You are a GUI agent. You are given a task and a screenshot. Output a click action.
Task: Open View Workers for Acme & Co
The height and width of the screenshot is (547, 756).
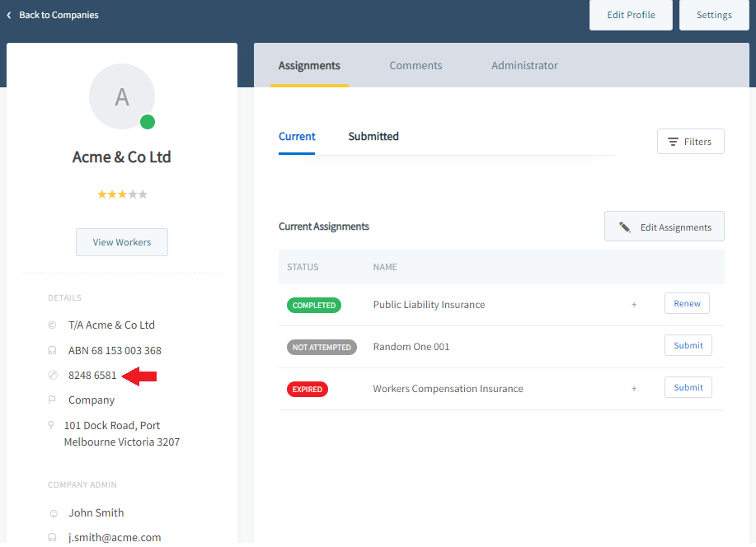pyautogui.click(x=122, y=242)
